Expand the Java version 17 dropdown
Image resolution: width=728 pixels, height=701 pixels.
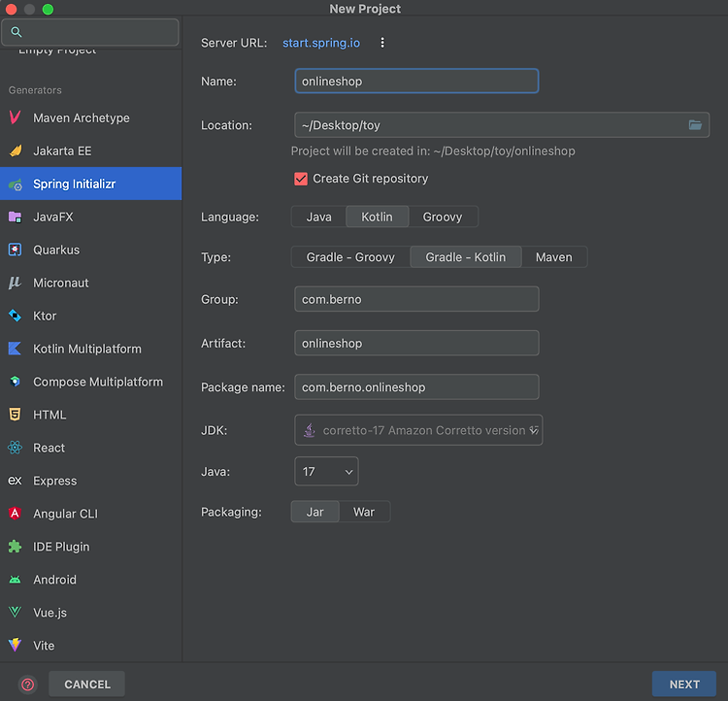326,472
